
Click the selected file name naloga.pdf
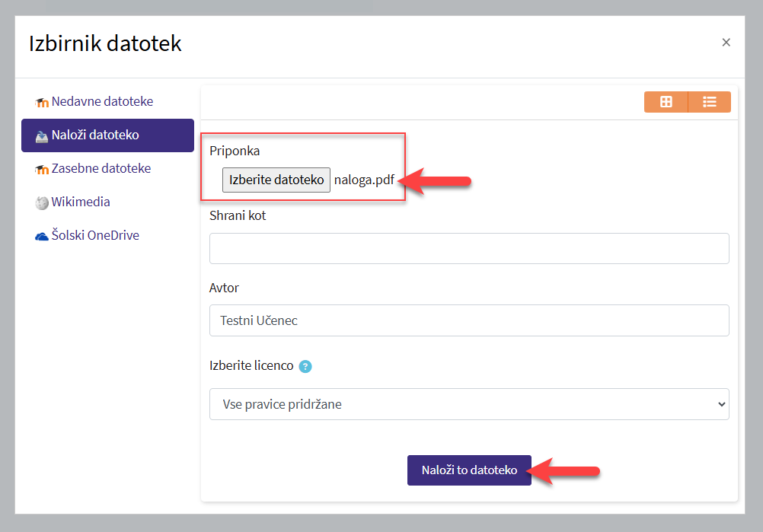tap(364, 180)
